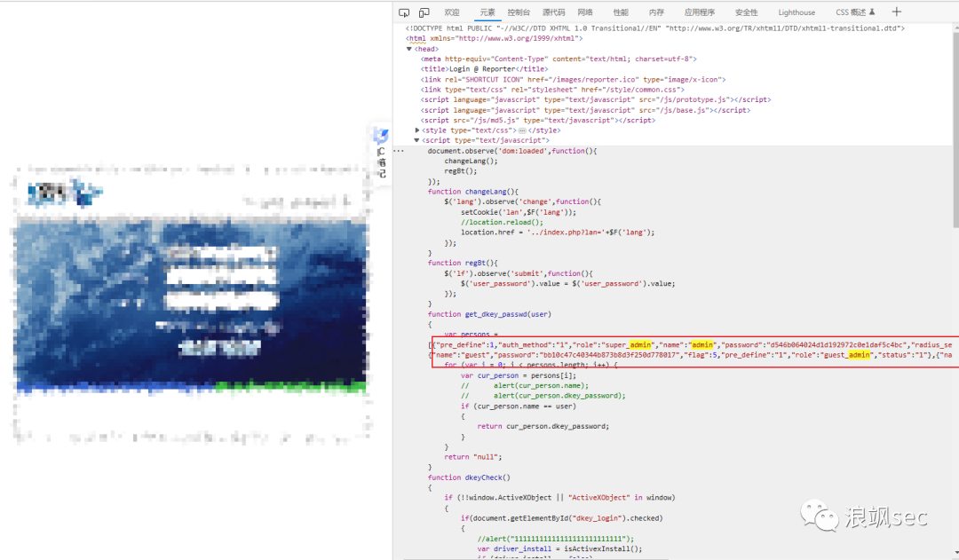Click the "location.href = '../index.php?lan='" line

point(557,233)
